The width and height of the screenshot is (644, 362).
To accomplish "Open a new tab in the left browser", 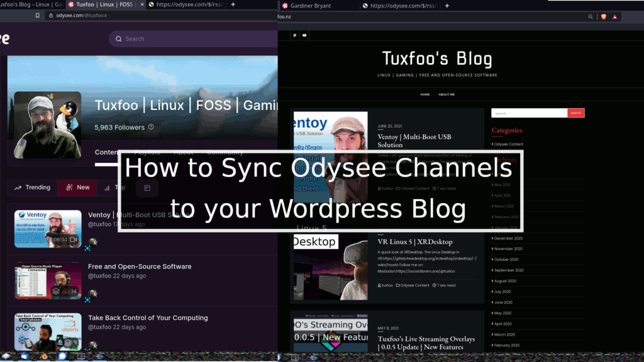I will tap(233, 4).
